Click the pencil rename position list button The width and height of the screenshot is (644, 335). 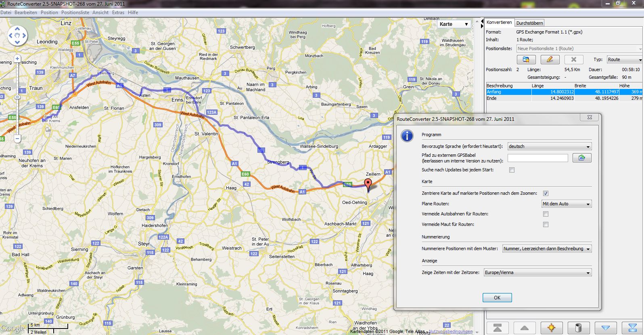(x=550, y=59)
